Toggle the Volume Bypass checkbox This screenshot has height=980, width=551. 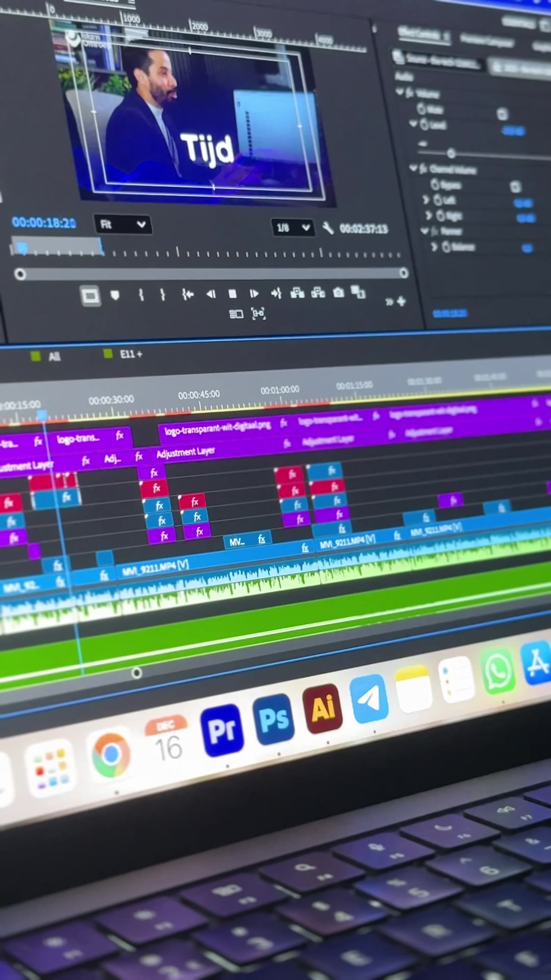502,114
